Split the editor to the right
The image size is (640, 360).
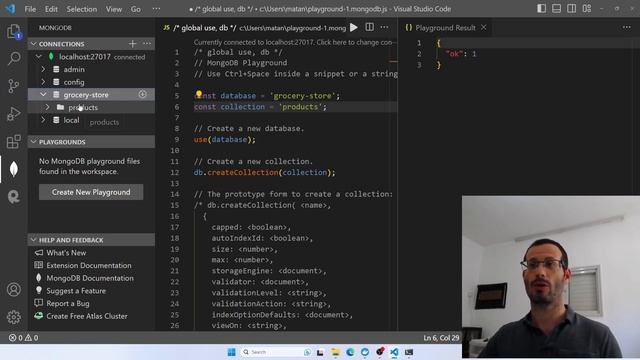pos(369,27)
